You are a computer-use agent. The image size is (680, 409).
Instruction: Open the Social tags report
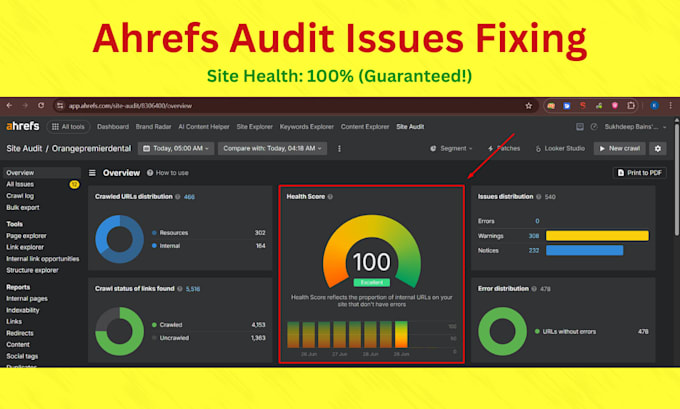coord(22,356)
